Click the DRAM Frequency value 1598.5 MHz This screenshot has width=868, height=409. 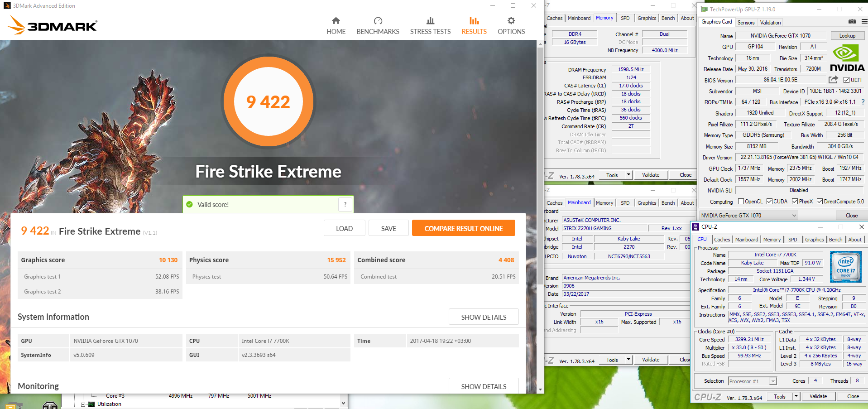[631, 69]
